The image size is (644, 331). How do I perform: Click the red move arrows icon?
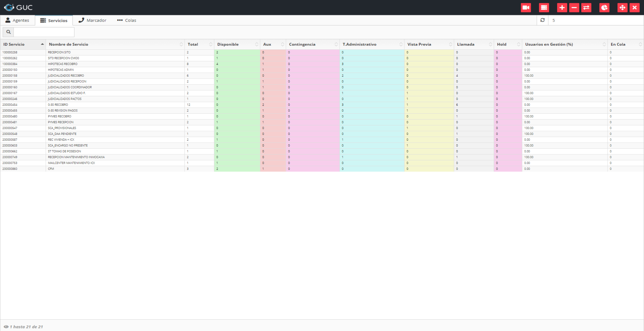point(622,8)
